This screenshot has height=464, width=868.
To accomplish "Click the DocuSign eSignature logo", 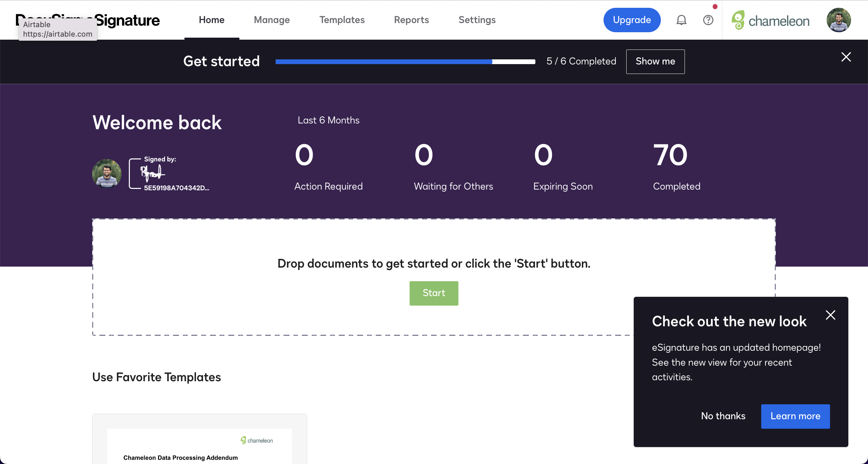I will click(x=87, y=20).
